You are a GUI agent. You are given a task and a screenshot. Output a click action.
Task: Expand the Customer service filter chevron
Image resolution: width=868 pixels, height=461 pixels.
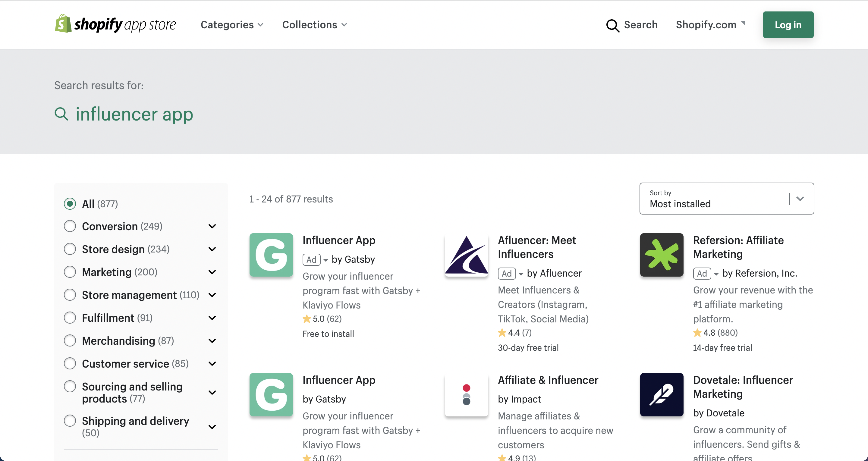click(x=212, y=364)
